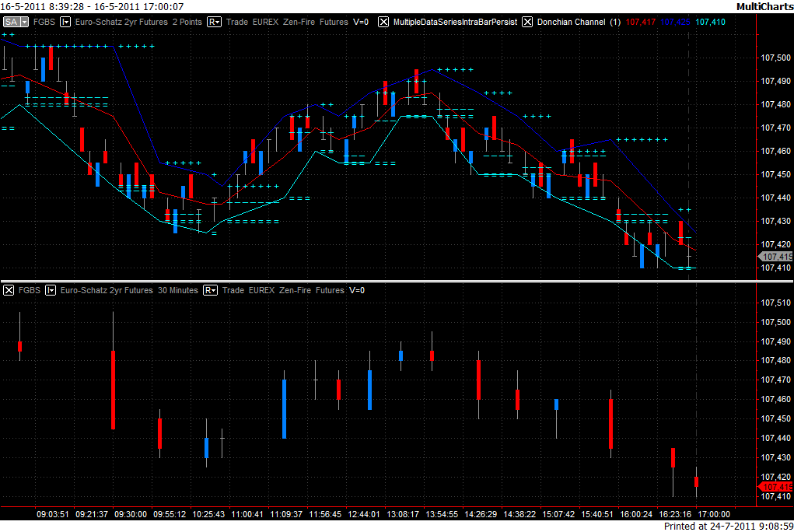Click 'V=0' in the lower pane status line

pos(356,290)
